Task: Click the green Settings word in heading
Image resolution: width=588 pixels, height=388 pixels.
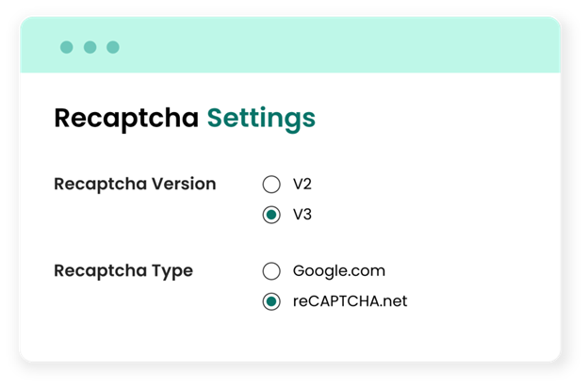Action: coord(261,118)
